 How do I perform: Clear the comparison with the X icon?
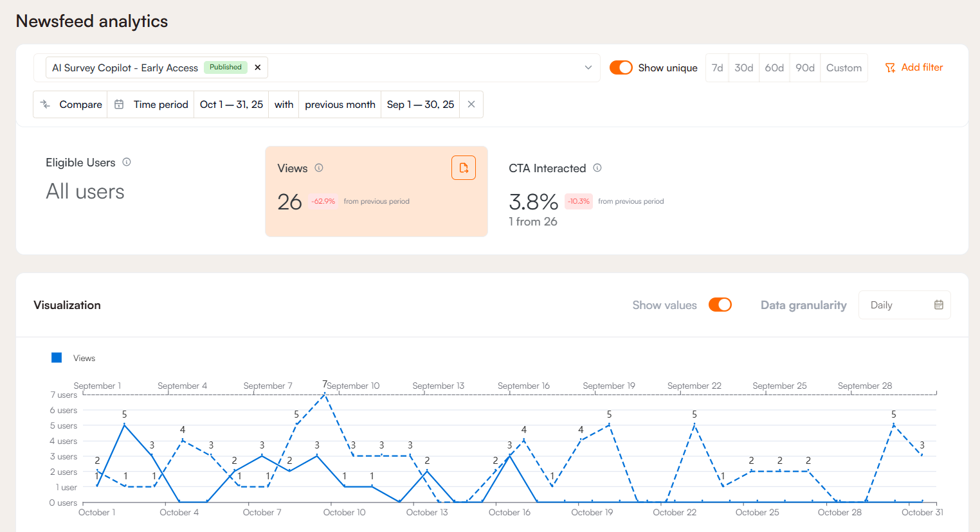[471, 104]
